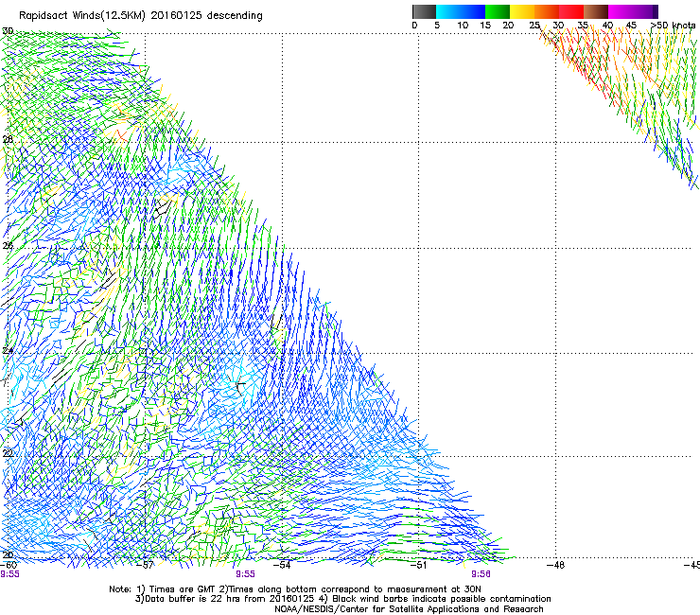Select the '5' label under the color scale
The image size is (700, 615).
click(437, 25)
